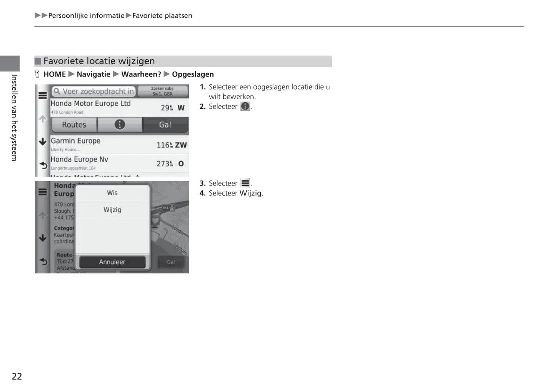This screenshot has height=392, width=556.
Task: Click the inline menu icon in step 3
Action: coord(245,183)
